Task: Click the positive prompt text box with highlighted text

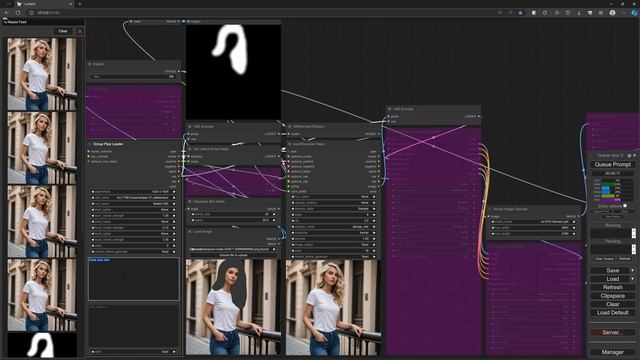Action: (134, 279)
